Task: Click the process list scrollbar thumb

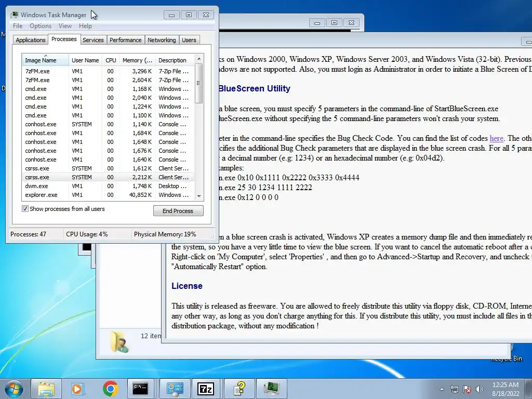Action: [199, 83]
